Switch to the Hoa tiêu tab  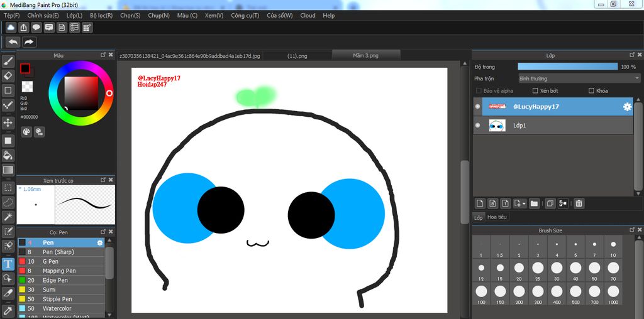(x=497, y=217)
